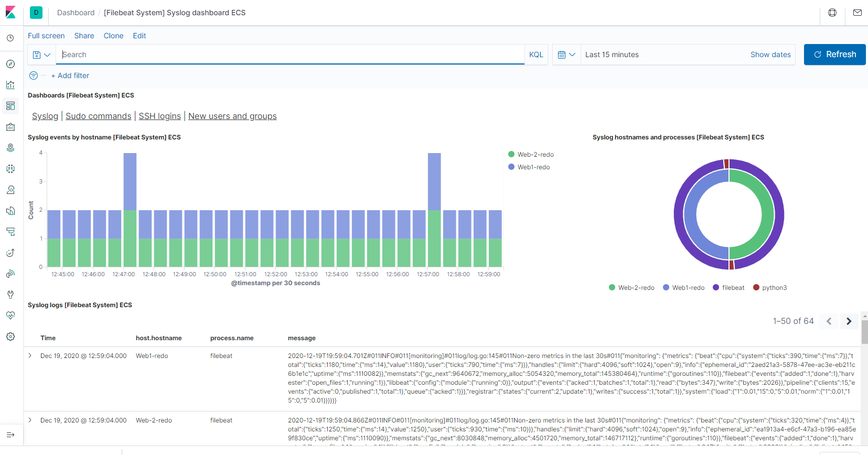This screenshot has width=868, height=455.
Task: Open Management gear icon in sidebar
Action: pos(10,337)
